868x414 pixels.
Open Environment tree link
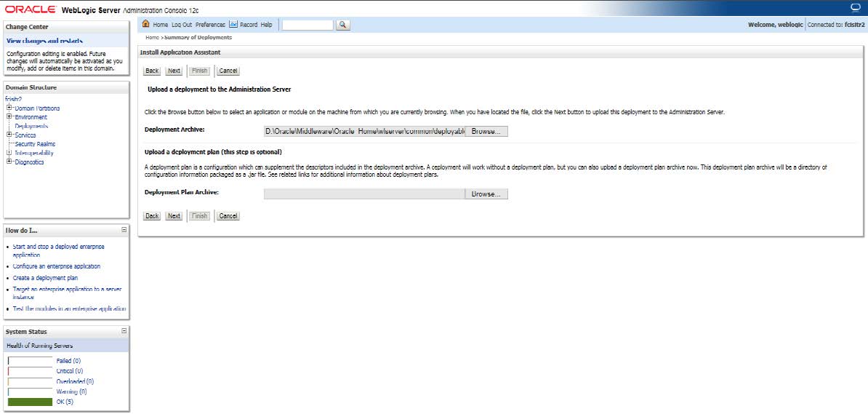click(x=31, y=117)
